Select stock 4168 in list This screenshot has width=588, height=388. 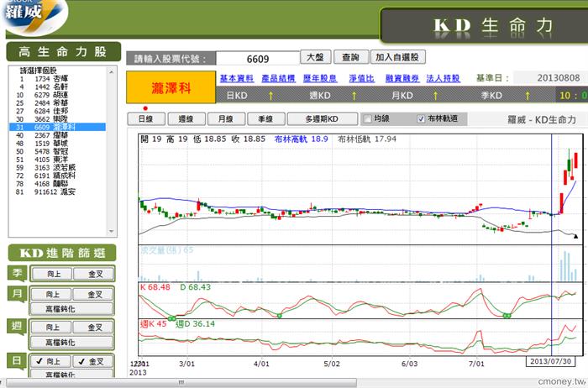point(57,184)
